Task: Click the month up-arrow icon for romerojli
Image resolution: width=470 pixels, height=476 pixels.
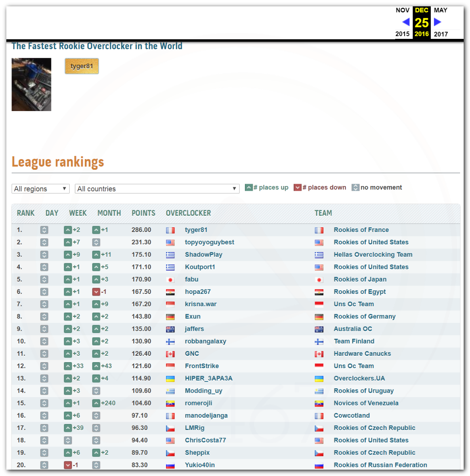Action: click(x=96, y=403)
